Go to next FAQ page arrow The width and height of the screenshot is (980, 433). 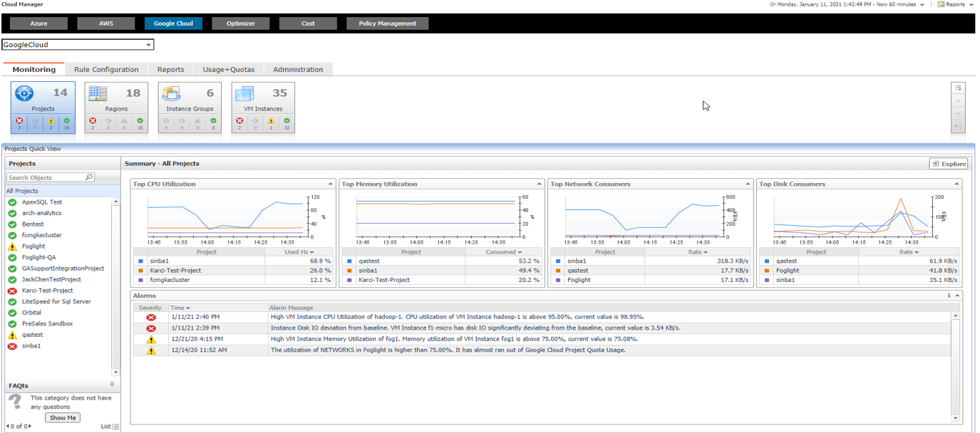click(30, 427)
